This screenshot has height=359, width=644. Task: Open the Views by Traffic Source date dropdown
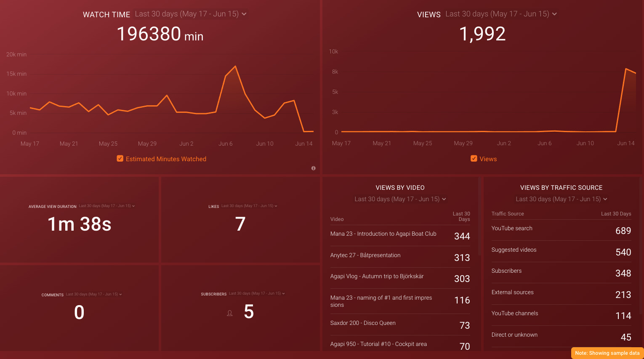tap(562, 199)
